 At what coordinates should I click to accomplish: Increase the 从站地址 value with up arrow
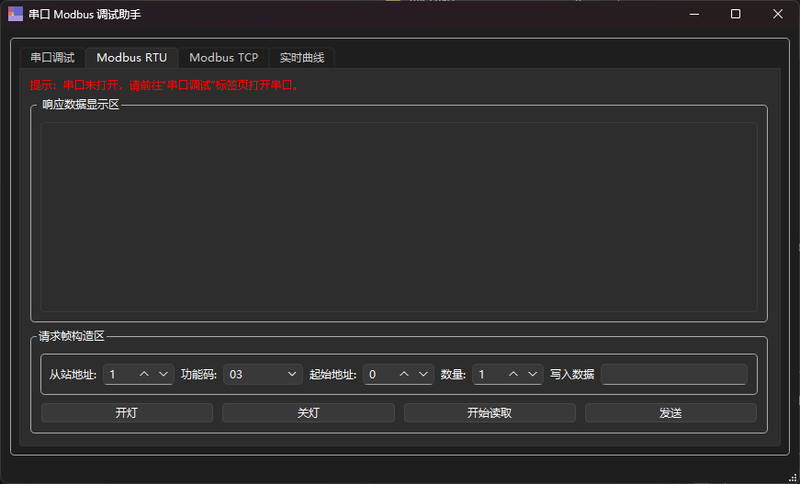coord(144,374)
